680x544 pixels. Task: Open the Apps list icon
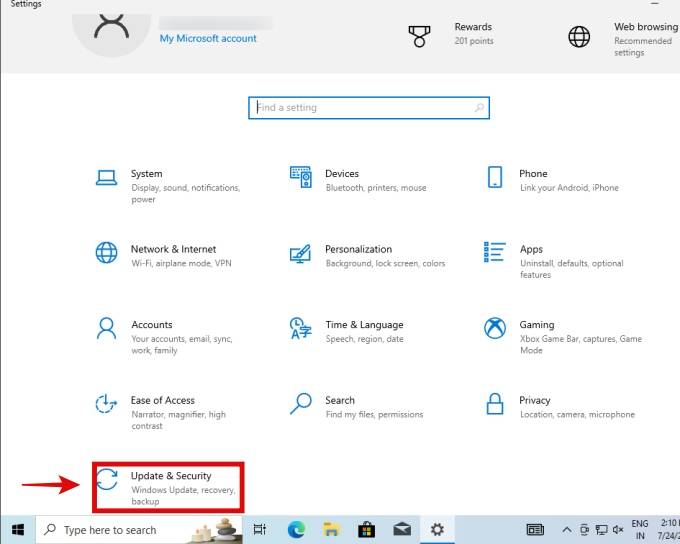click(x=495, y=252)
